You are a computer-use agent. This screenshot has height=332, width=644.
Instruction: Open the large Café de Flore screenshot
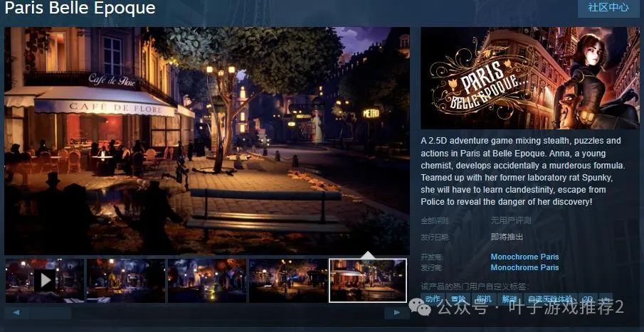207,141
